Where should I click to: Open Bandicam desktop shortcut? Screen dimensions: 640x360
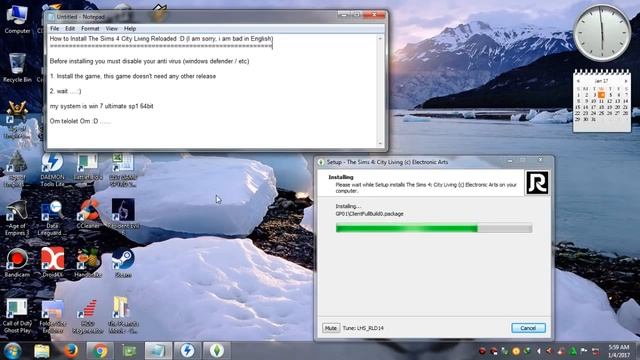[x=17, y=263]
